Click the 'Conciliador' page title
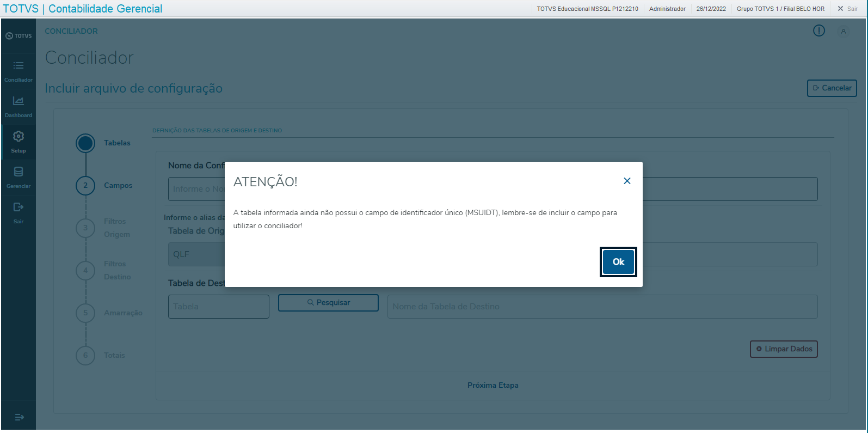This screenshot has height=433, width=868. 89,58
